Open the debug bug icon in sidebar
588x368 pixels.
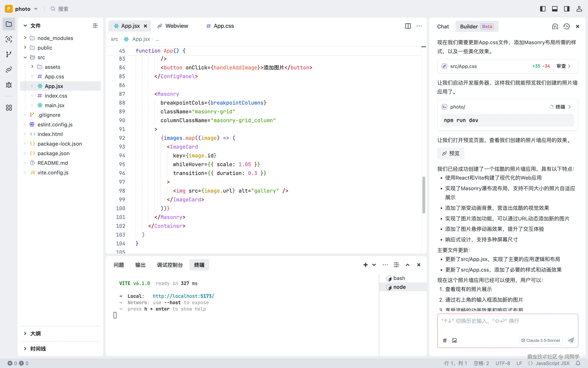pyautogui.click(x=9, y=85)
